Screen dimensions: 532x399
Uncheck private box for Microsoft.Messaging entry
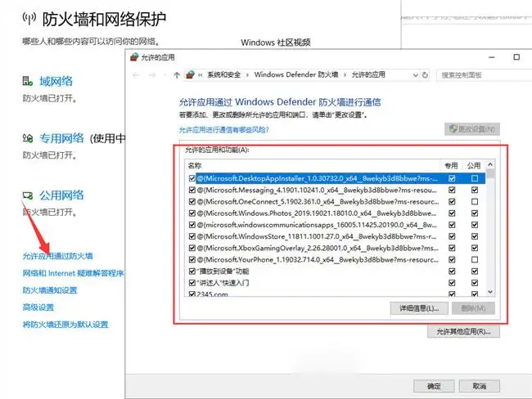point(452,190)
